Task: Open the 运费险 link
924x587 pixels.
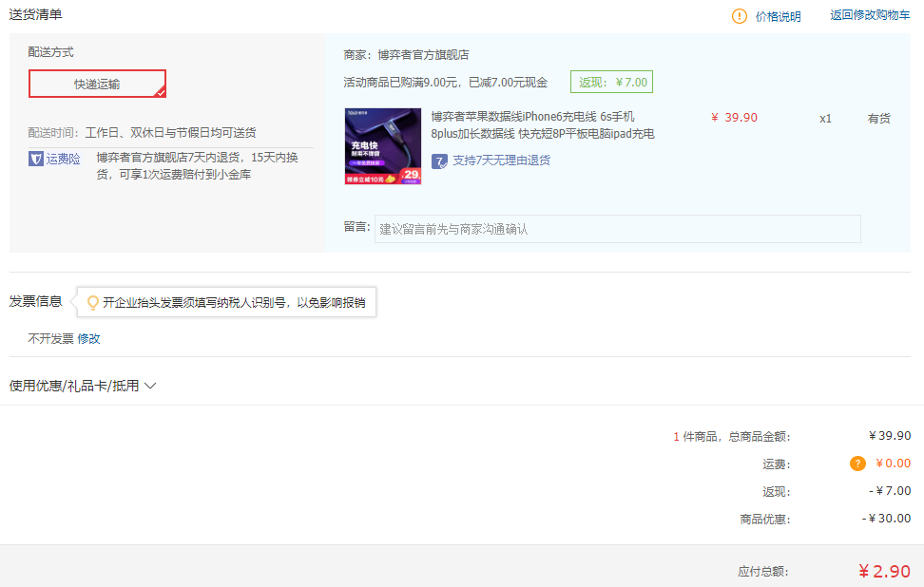Action: 63,159
